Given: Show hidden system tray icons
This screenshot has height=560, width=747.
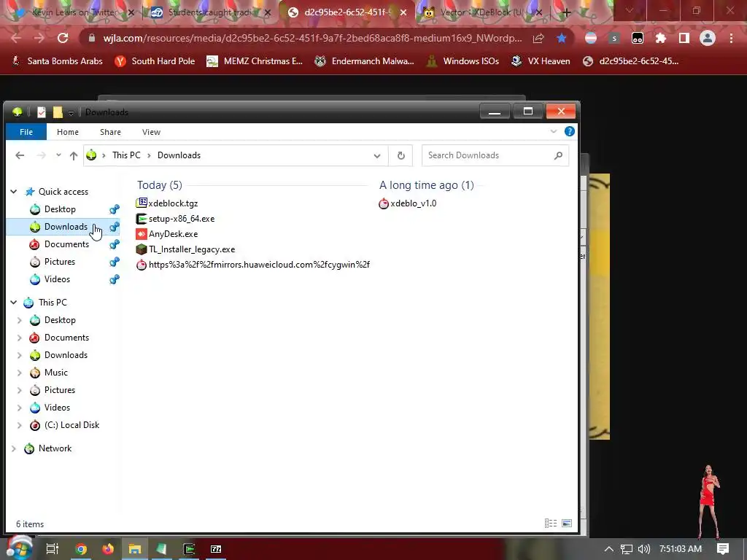Looking at the screenshot, I should (609, 549).
